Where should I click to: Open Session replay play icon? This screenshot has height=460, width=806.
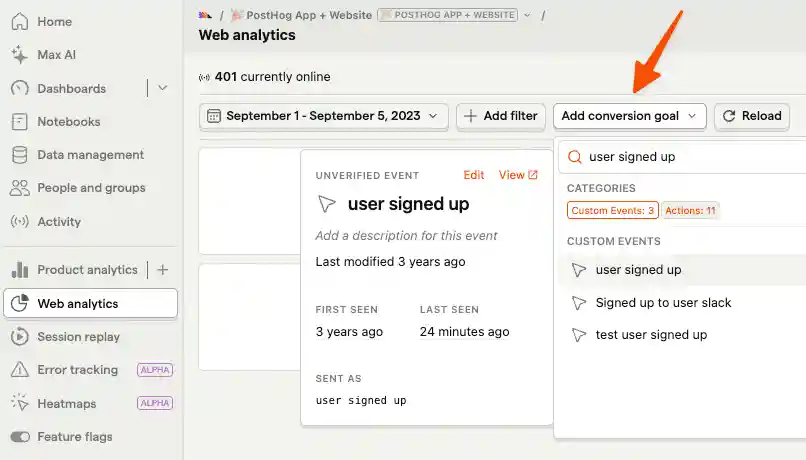(x=20, y=337)
